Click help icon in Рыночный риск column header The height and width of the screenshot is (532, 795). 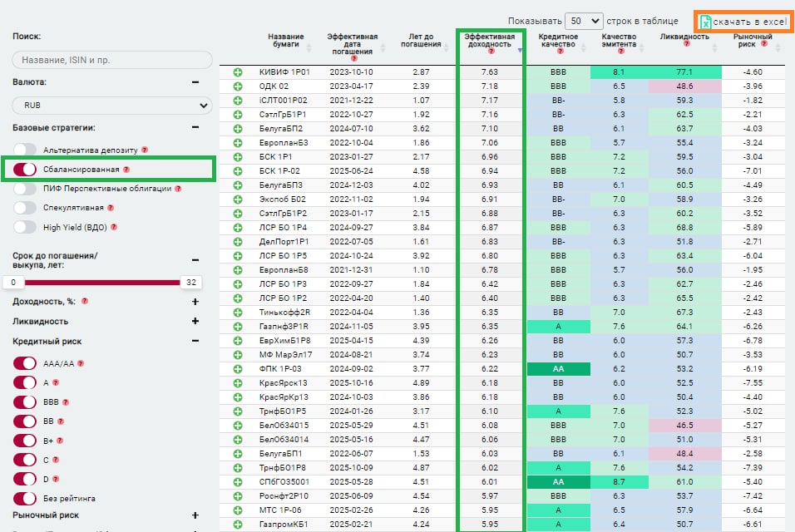pyautogui.click(x=764, y=44)
